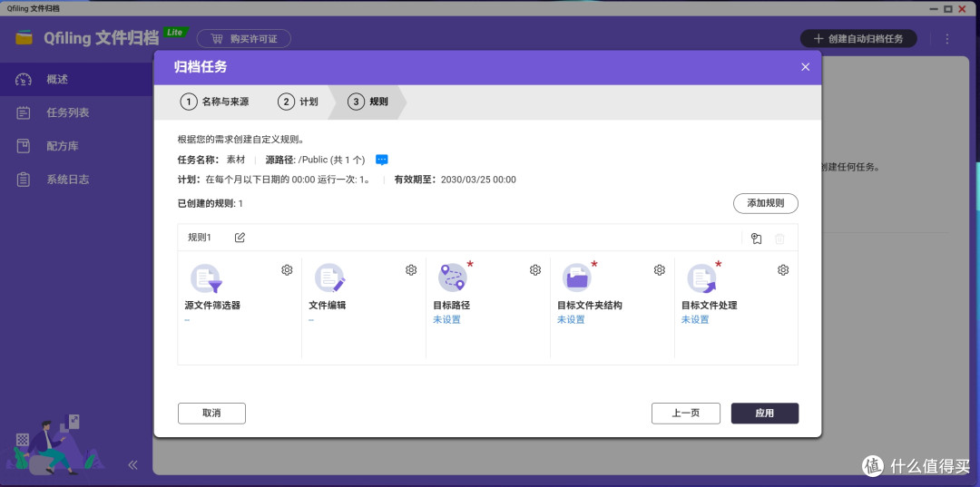Click the 规则1 label

200,238
